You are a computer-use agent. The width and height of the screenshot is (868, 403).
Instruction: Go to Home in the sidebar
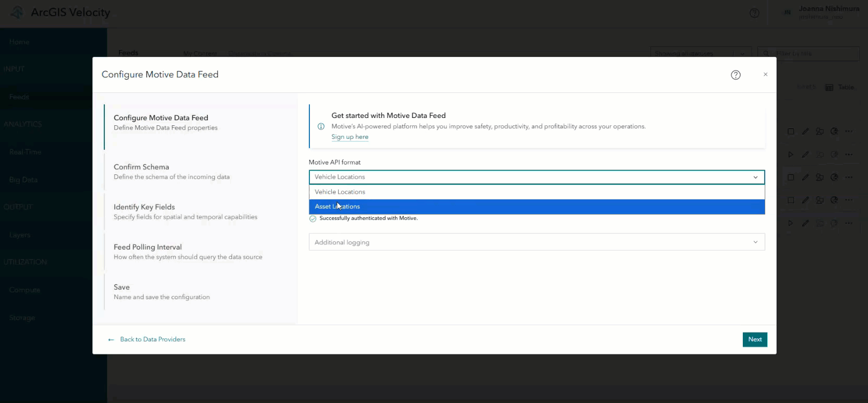[19, 42]
